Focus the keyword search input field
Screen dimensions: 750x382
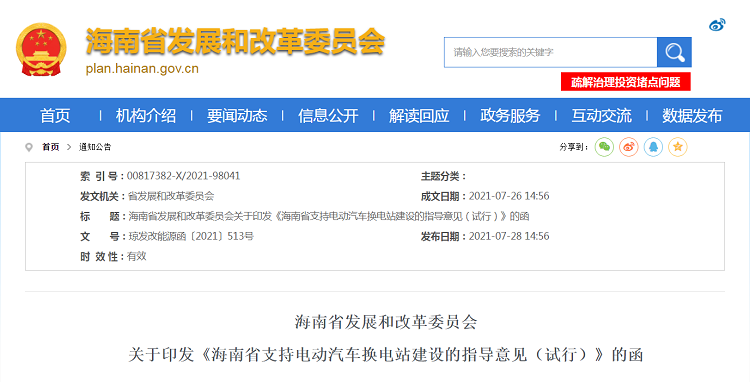551,52
